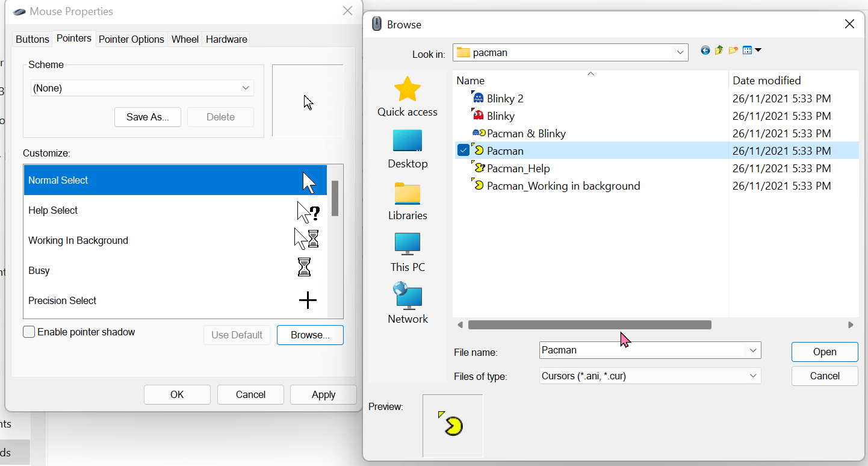Screen dimensions: 868x466
Task: Create a new folder in the Browse dialog
Action: click(x=733, y=50)
